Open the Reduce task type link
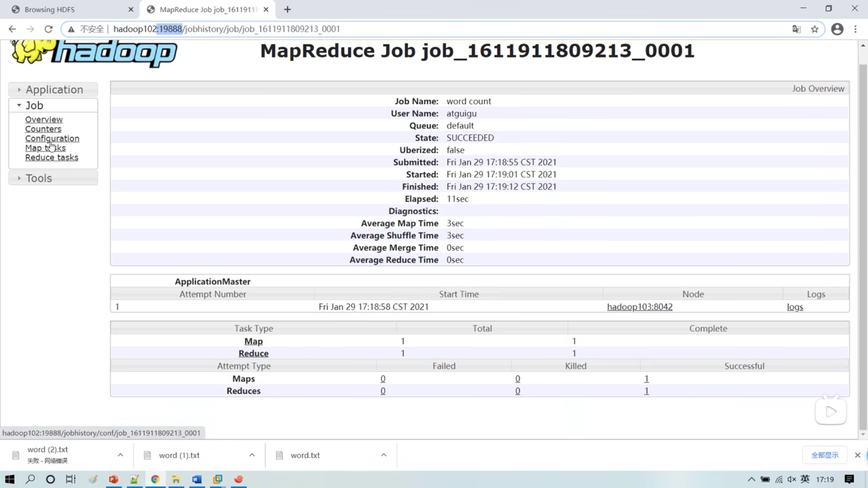This screenshot has width=868, height=488. point(254,353)
